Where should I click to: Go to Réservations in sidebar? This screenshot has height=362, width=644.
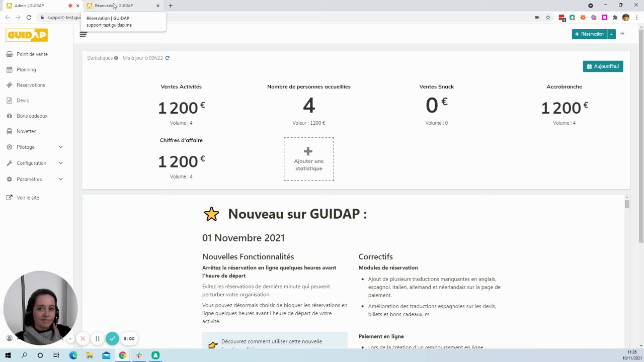click(x=31, y=85)
